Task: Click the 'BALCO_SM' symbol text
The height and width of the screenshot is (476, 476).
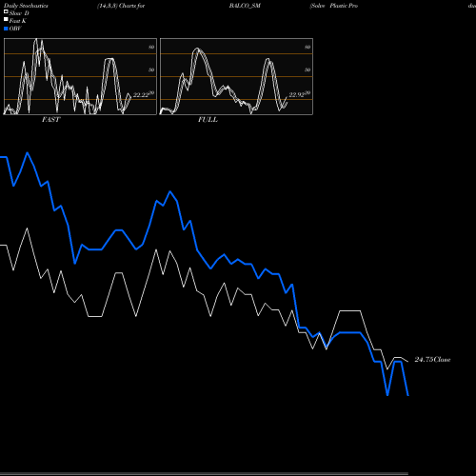Action: click(245, 6)
